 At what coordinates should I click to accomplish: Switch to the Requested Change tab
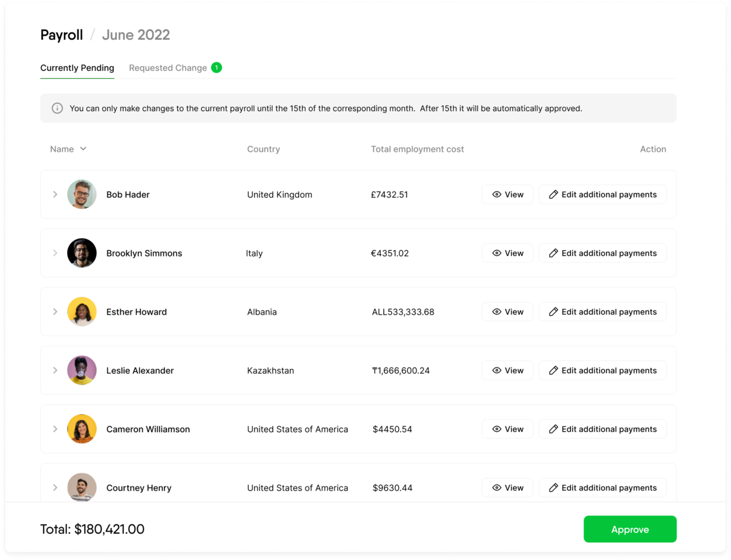pos(168,68)
